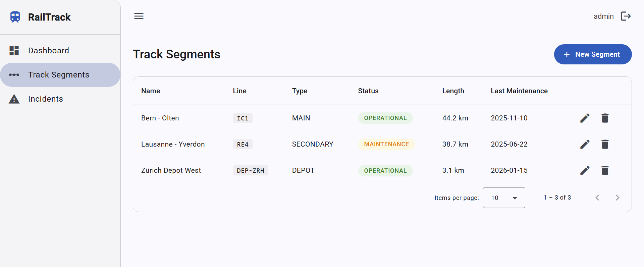Edit the Zürich Depot West segment
644x267 pixels.
tap(585, 170)
